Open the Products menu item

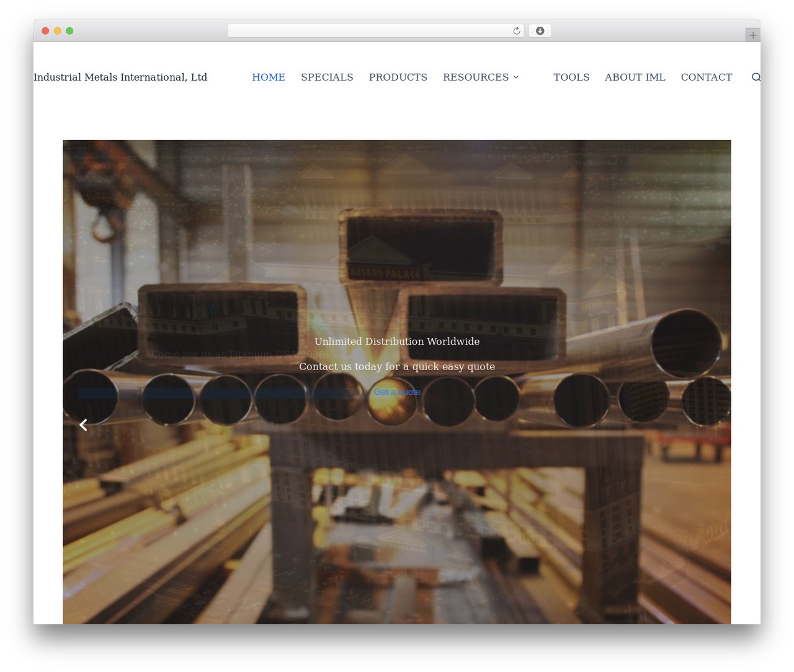pyautogui.click(x=398, y=77)
